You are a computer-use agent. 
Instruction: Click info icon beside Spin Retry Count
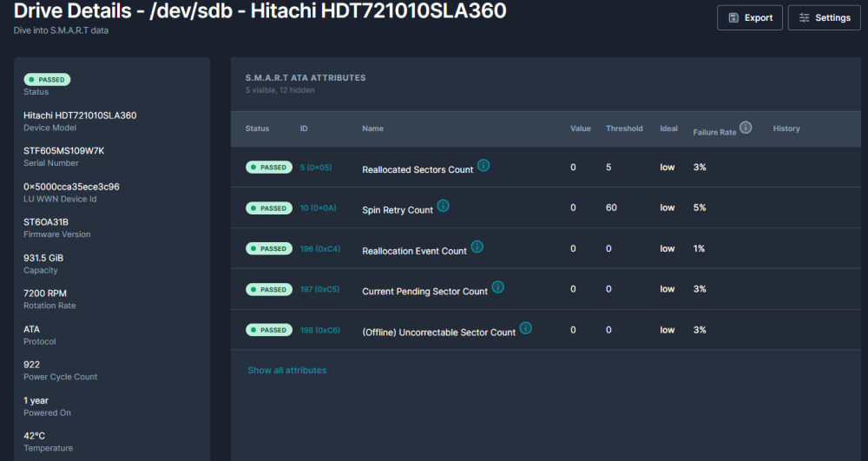point(443,206)
